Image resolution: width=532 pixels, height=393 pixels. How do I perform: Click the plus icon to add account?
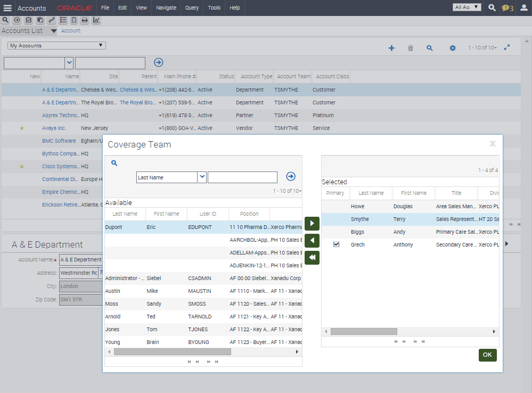(x=391, y=48)
